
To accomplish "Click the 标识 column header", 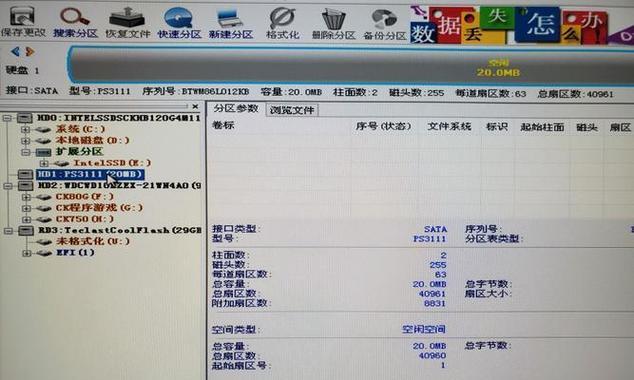I will pyautogui.click(x=497, y=127).
